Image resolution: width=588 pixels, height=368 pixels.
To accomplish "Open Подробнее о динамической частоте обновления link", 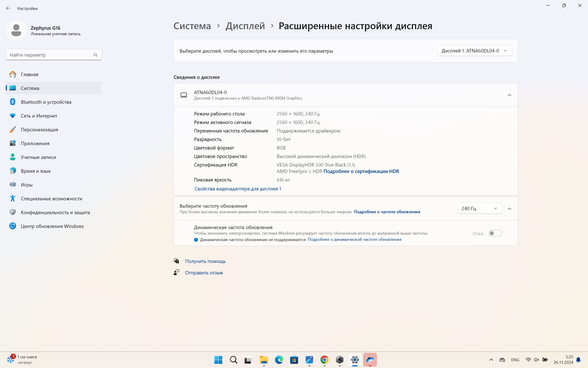I will 354,239.
